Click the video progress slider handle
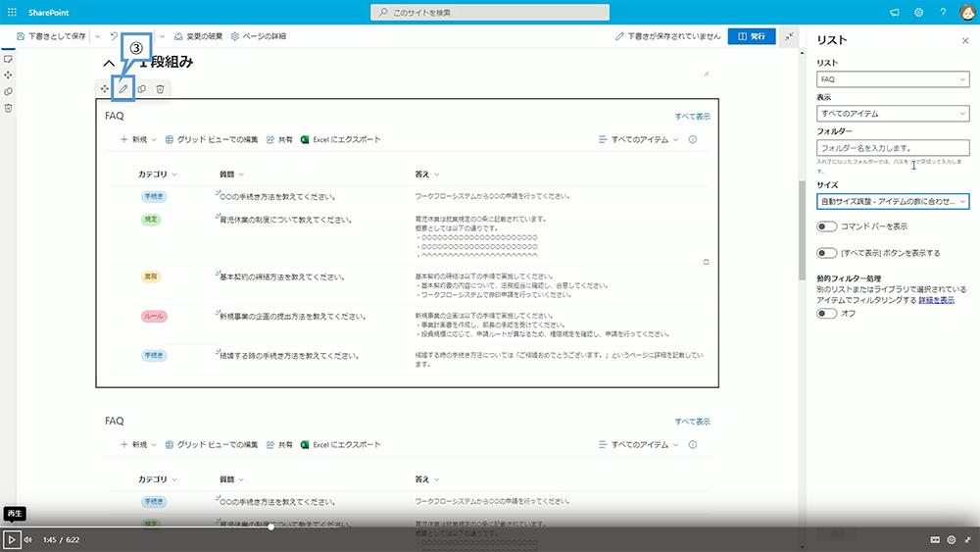The image size is (980, 552). coord(270,527)
